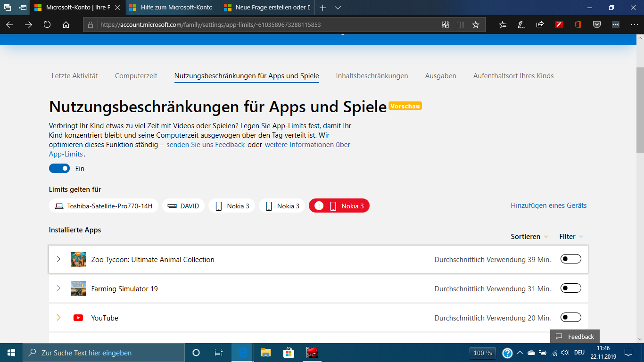Click the translate page icon in address bar
This screenshot has width=644, height=362.
[x=445, y=25]
